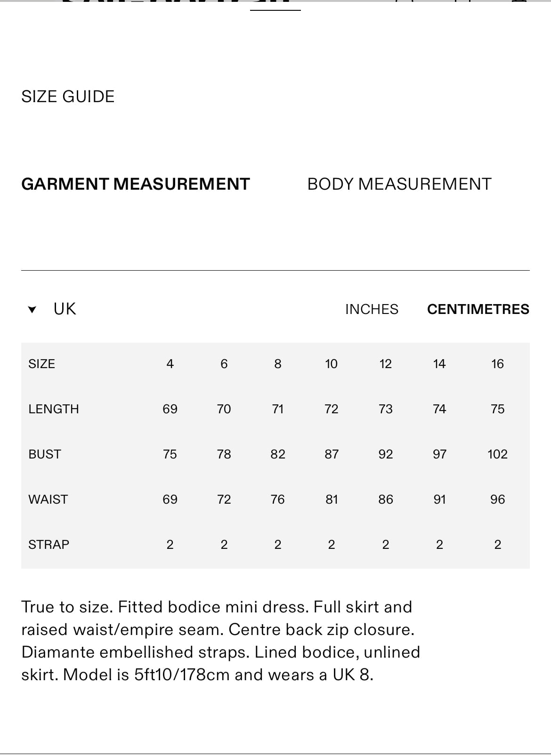Screen dimensions: 551x756
Task: Switch to the Garment Measurement tab
Action: pos(136,184)
